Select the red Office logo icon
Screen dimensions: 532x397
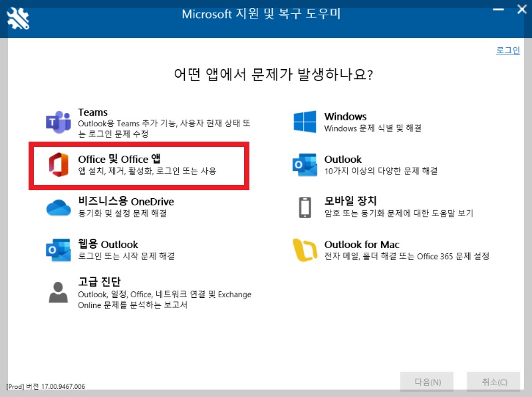[x=59, y=165]
